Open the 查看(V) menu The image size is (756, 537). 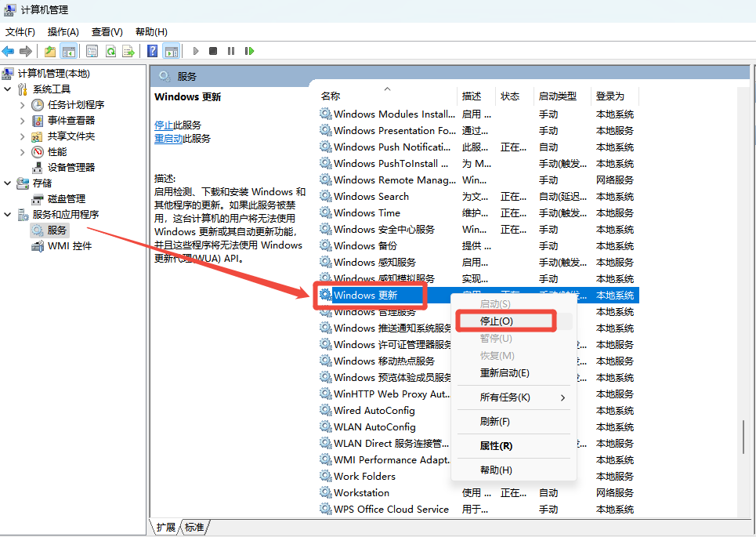(x=107, y=32)
